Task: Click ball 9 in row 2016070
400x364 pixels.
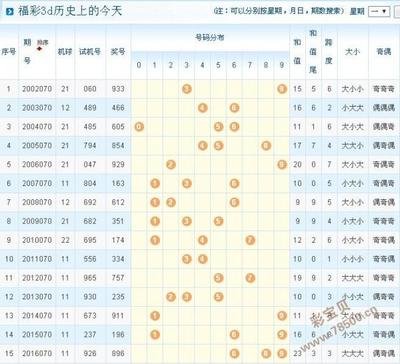Action: coord(282,353)
